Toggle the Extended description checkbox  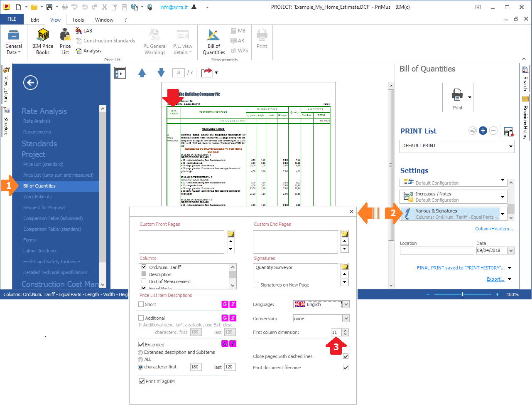pos(141,345)
